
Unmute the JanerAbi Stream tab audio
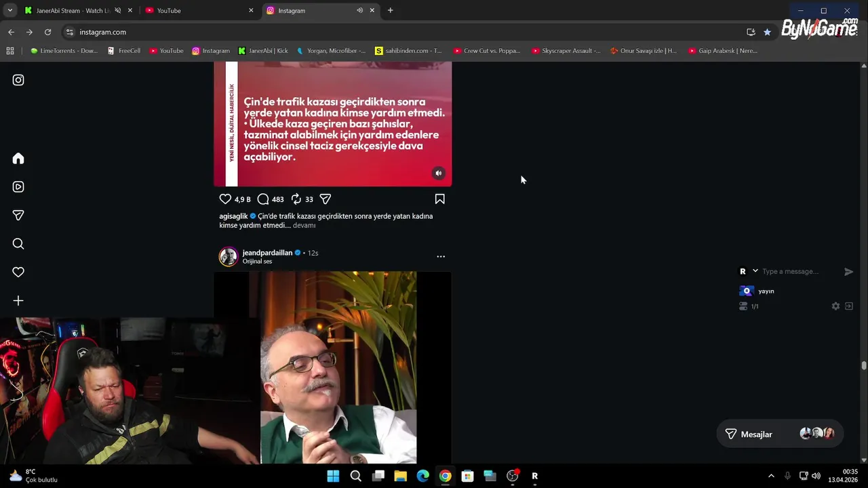[x=118, y=11]
